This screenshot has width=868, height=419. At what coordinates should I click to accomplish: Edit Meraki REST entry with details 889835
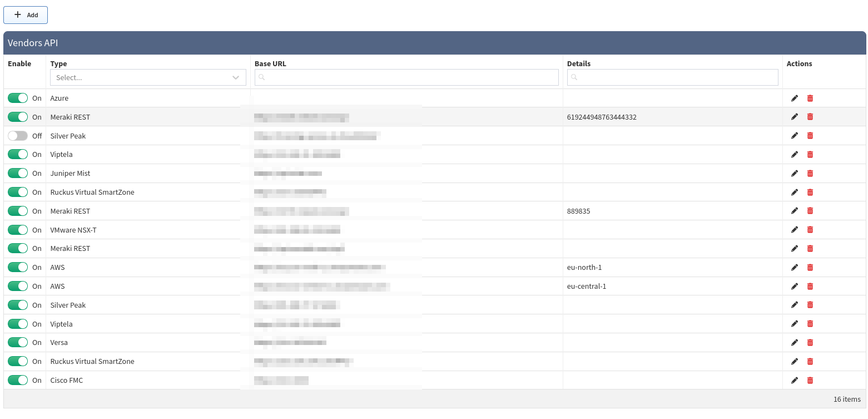pyautogui.click(x=795, y=211)
